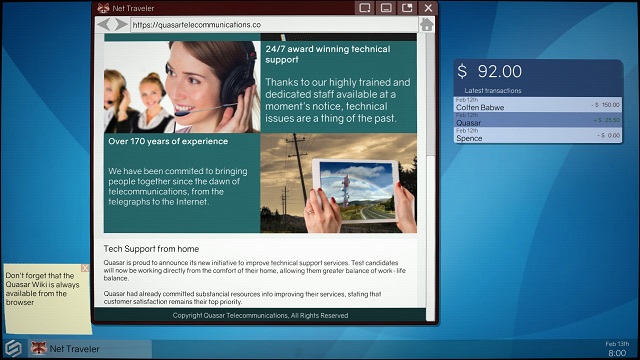Click the browser page vertical scrollbar

point(430,176)
